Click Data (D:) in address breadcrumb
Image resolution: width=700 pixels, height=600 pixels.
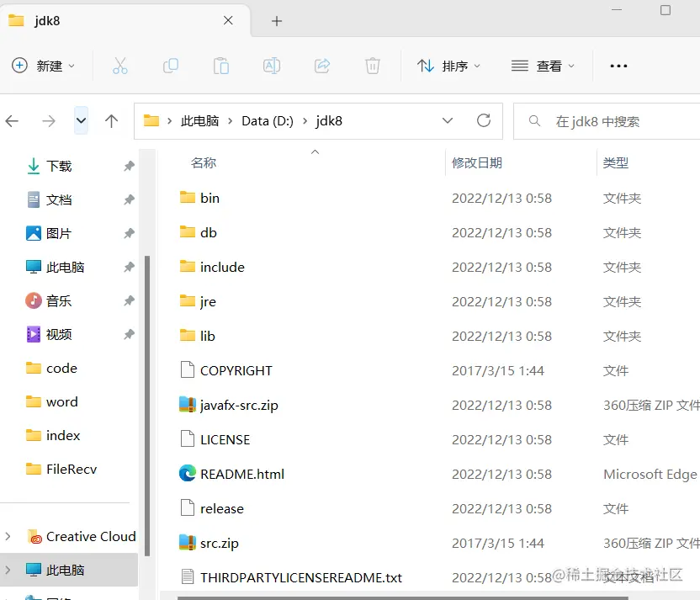[268, 121]
